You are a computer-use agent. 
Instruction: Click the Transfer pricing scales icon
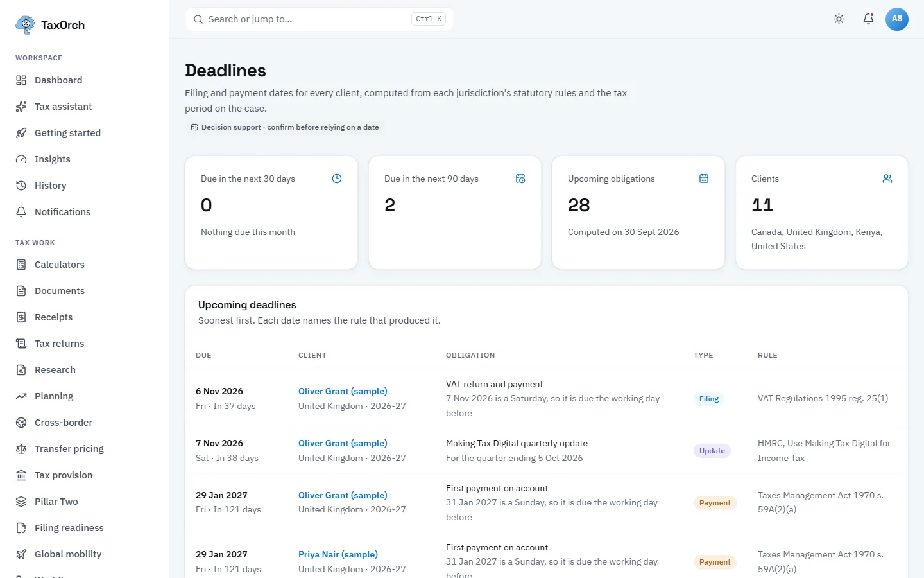click(x=21, y=449)
